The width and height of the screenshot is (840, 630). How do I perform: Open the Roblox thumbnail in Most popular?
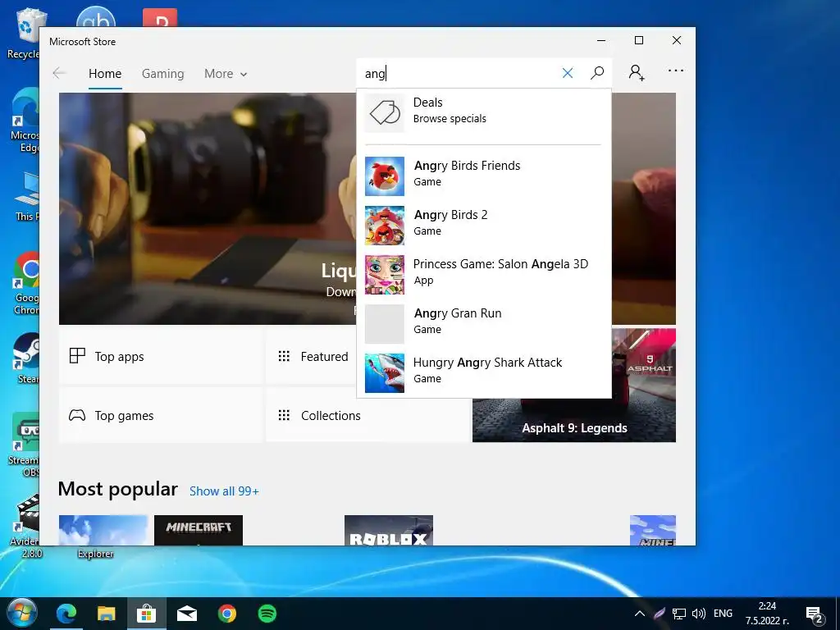click(x=388, y=531)
